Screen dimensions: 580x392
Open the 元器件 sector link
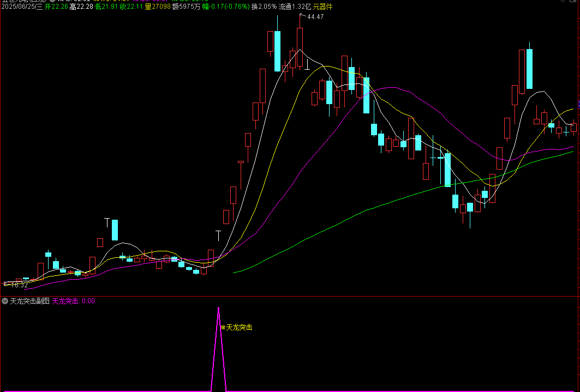(x=322, y=7)
